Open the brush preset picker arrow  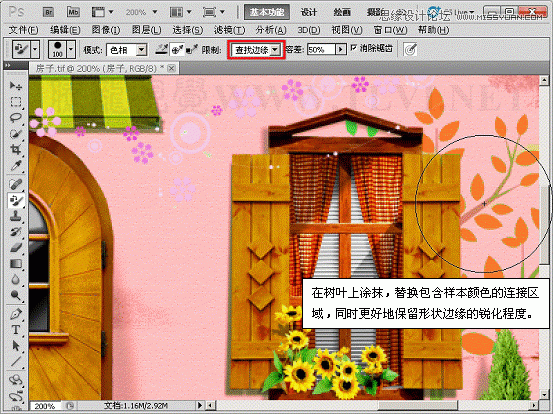click(71, 49)
